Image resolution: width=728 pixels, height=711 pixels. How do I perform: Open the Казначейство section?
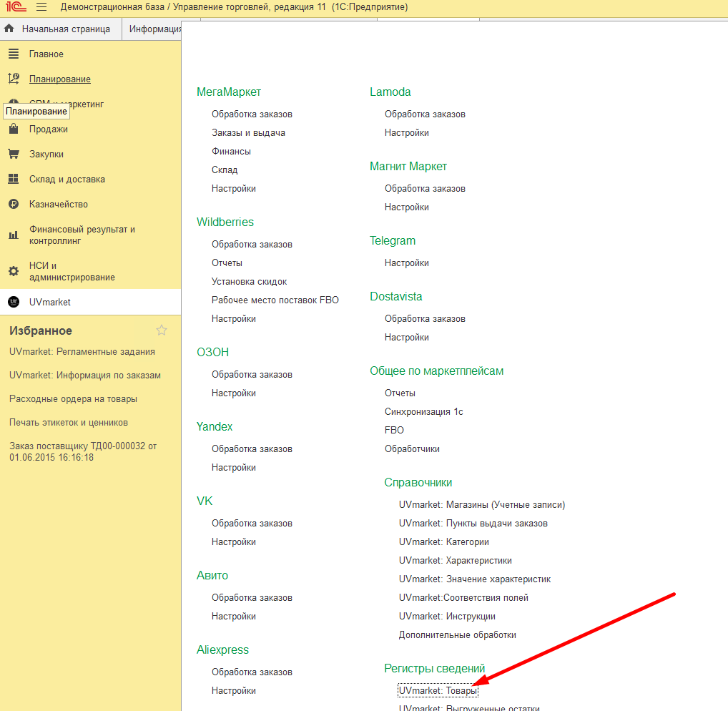pos(59,205)
